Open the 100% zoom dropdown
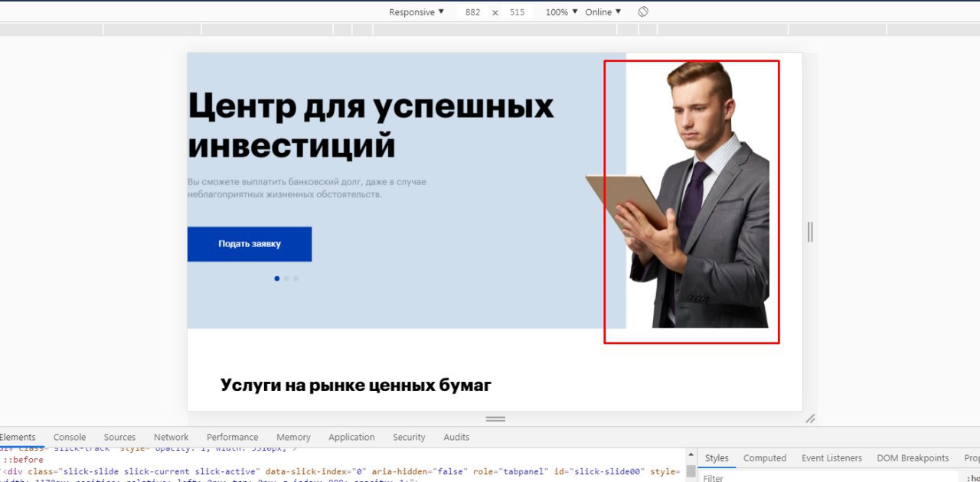 562,12
